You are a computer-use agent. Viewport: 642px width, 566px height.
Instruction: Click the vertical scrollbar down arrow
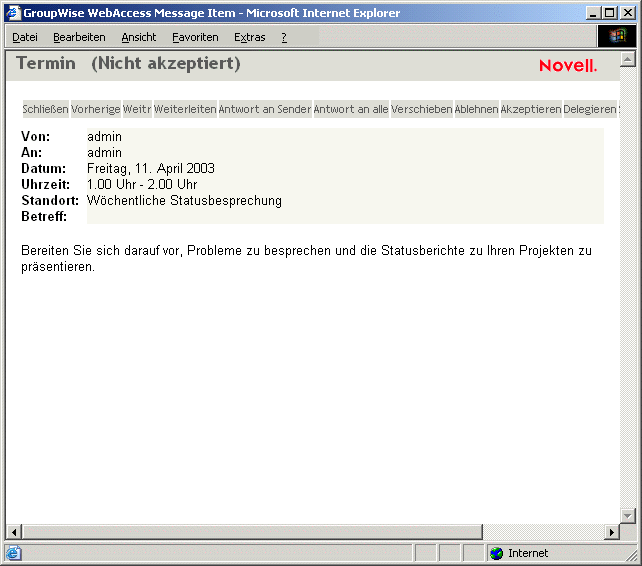click(628, 516)
